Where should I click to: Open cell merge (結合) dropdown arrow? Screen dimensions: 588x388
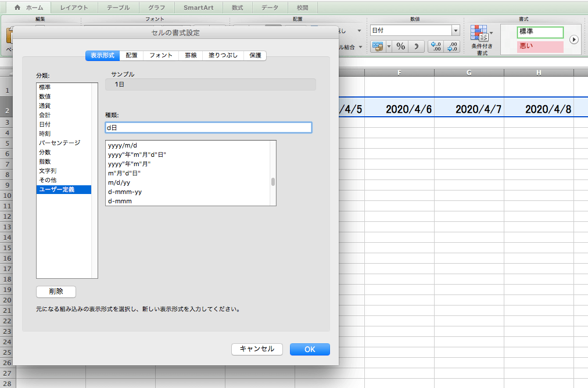tap(360, 47)
